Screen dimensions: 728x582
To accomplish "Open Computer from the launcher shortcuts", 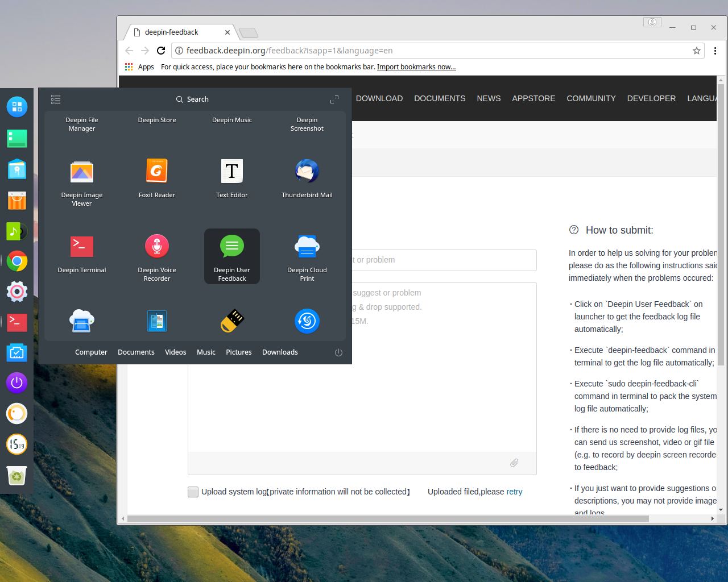I will [x=91, y=352].
